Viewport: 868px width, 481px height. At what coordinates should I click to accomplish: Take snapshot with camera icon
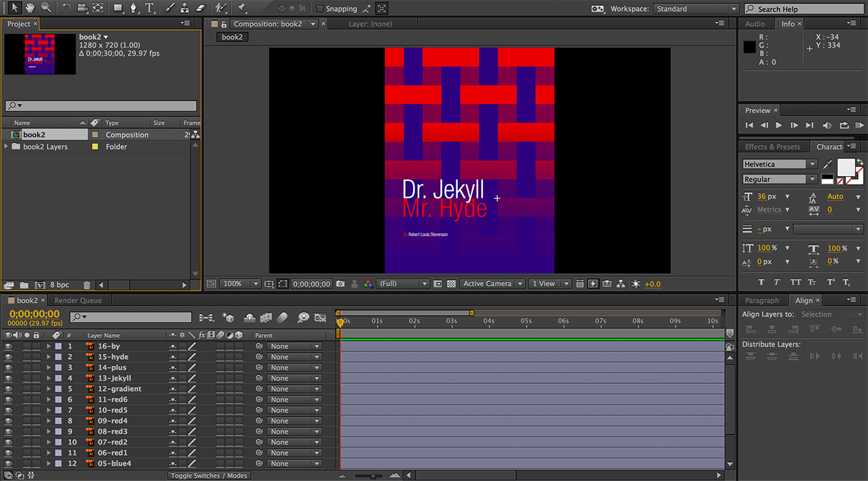(x=340, y=284)
